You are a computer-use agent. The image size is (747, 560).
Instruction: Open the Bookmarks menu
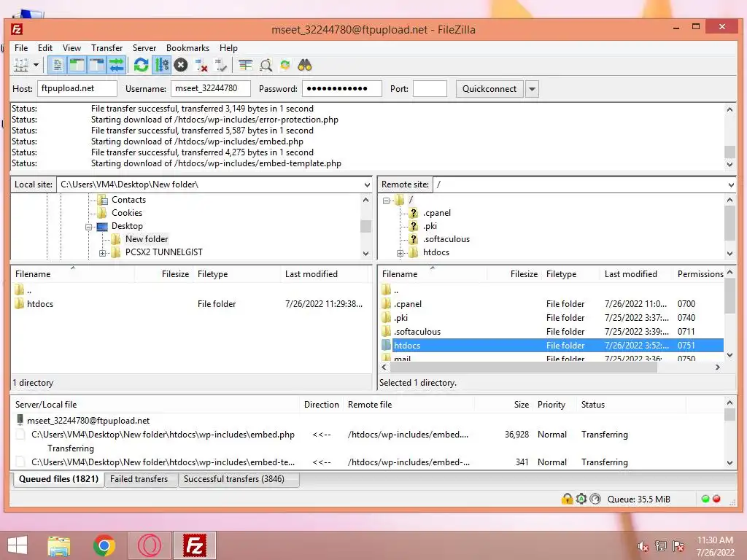pos(187,48)
